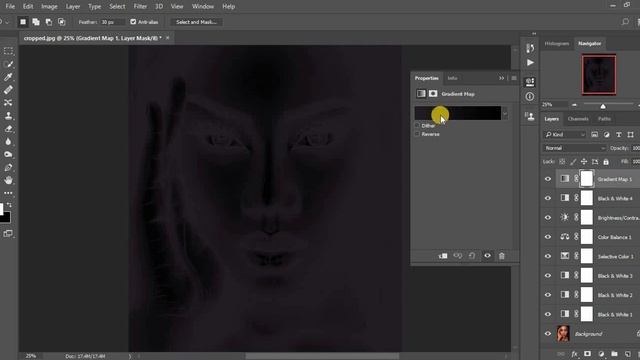Screen dimensions: 640x360
Task: Open the History panel icon
Action: pos(530,48)
